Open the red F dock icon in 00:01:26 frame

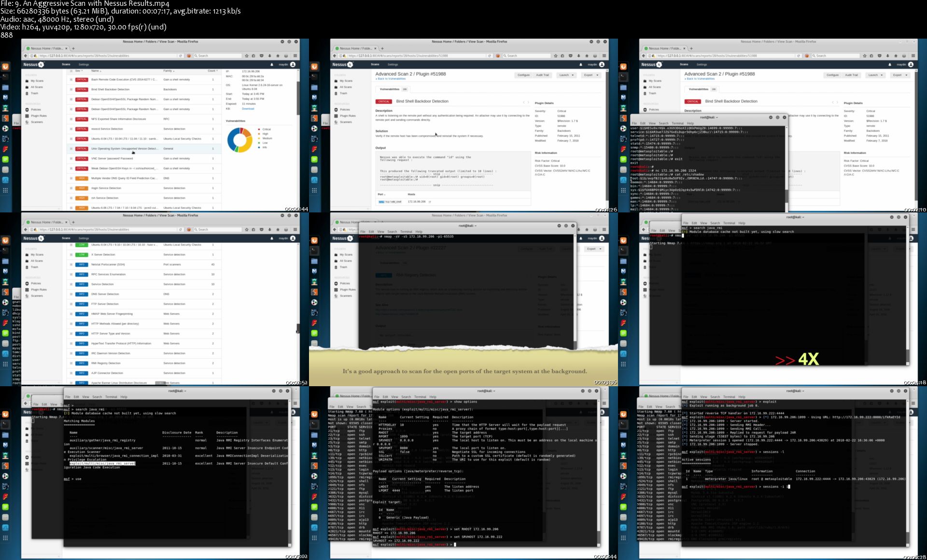click(x=314, y=149)
